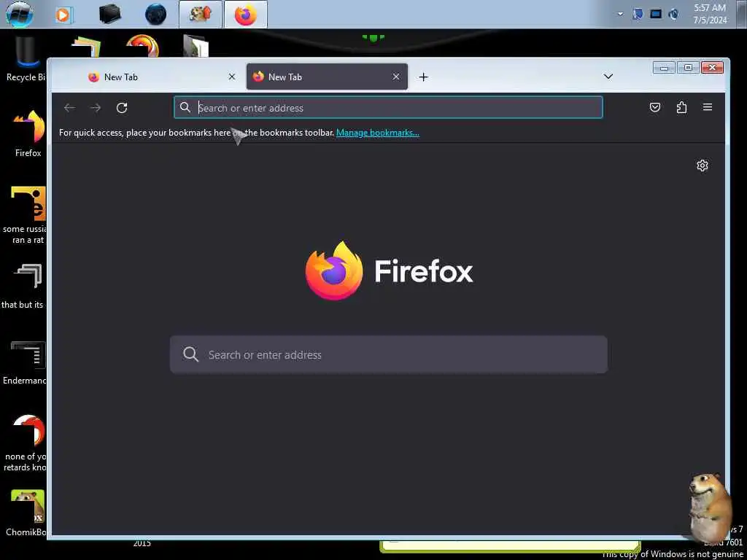Open the Windows Start orb

click(x=19, y=14)
